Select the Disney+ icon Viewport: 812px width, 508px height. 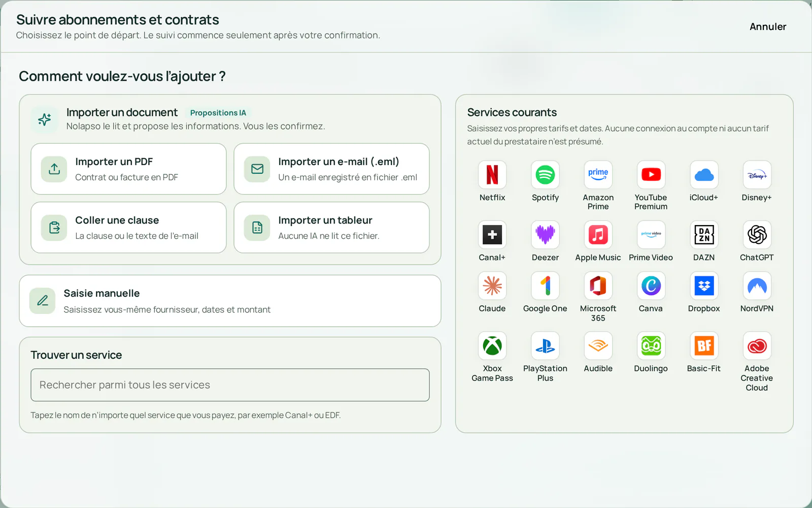pos(757,175)
